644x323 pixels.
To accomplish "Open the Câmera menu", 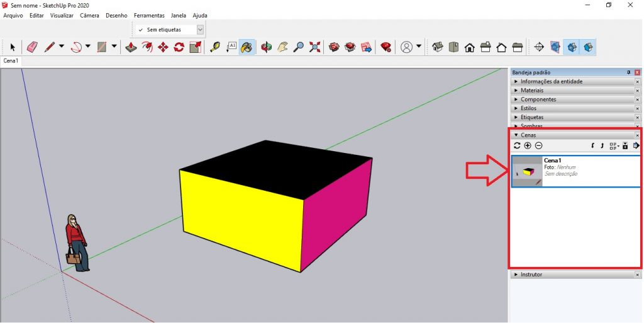I will [89, 15].
